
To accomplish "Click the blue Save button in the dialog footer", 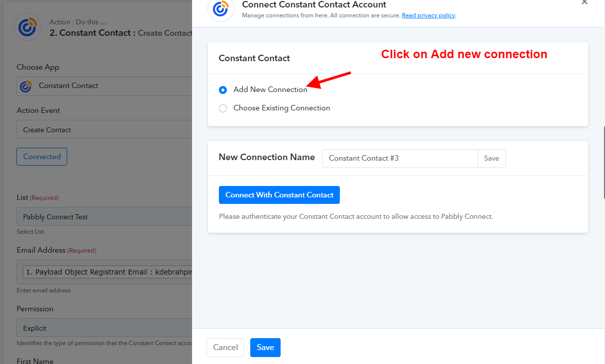I will coord(265,348).
